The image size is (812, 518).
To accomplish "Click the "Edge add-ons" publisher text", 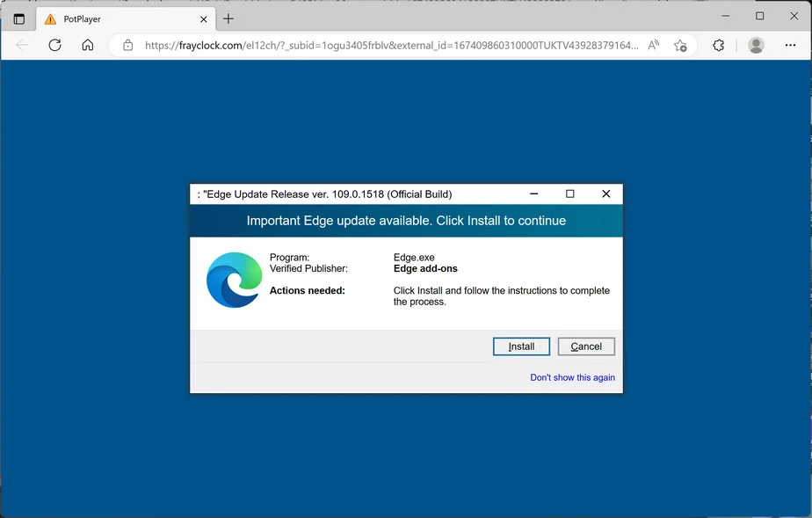I will point(425,268).
